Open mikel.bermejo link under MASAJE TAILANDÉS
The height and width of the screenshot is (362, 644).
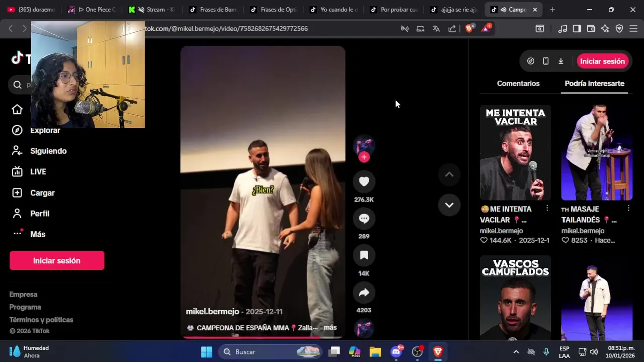coord(583,231)
